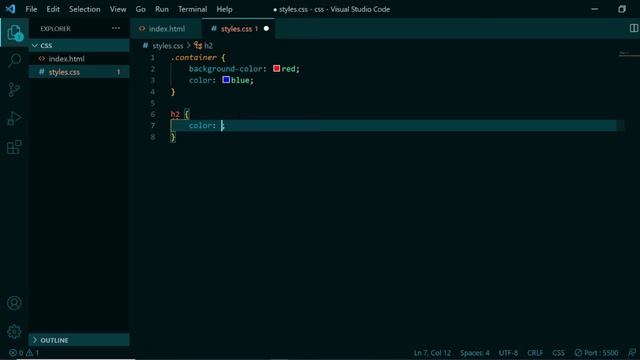Switch to the index.html tab

click(x=166, y=29)
